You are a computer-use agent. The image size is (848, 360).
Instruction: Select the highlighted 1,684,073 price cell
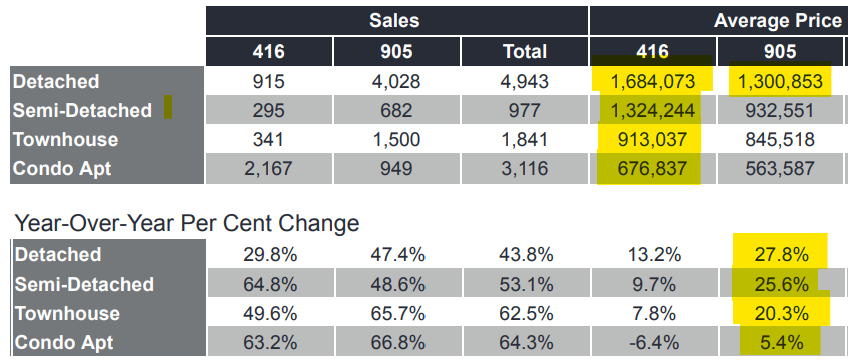pyautogui.click(x=653, y=81)
